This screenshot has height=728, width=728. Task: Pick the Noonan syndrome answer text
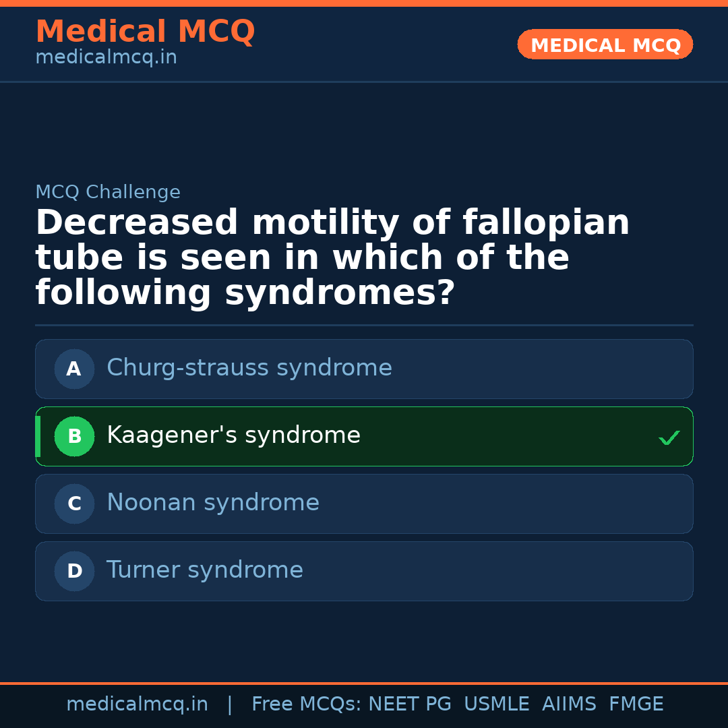coord(212,503)
